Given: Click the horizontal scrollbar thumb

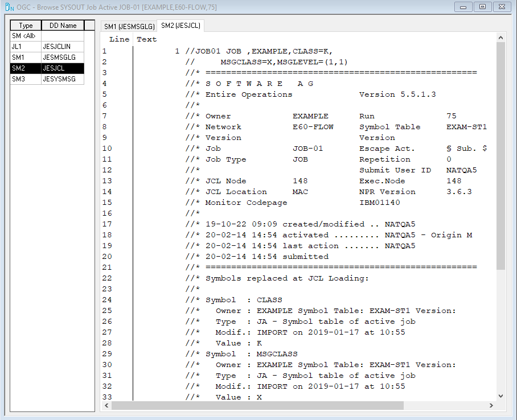Looking at the screenshot, I should tap(257, 406).
